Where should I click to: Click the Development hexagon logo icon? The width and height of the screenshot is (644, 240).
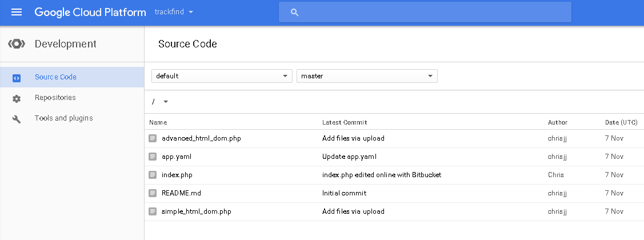click(17, 44)
